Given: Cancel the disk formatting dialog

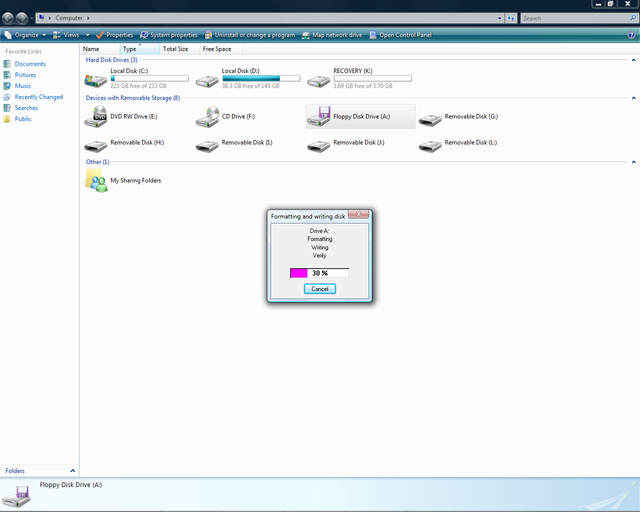Looking at the screenshot, I should pyautogui.click(x=319, y=288).
